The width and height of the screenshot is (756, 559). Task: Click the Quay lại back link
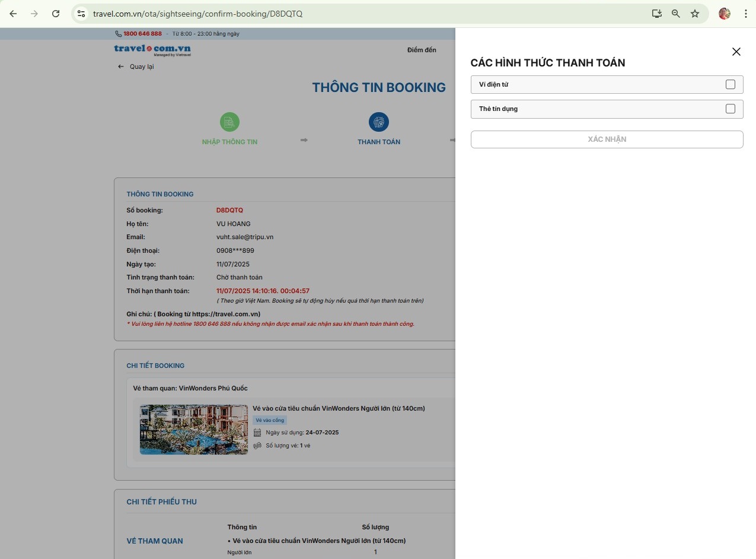pyautogui.click(x=136, y=66)
